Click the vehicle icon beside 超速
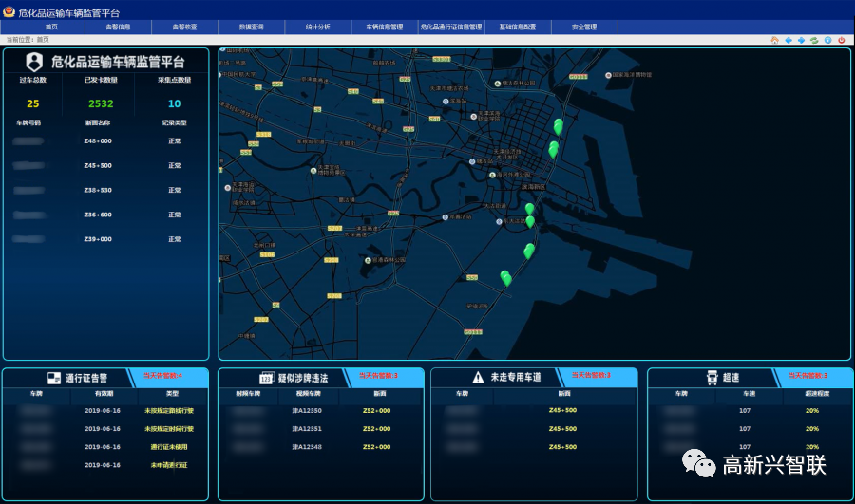Screen dimensions: 855x504 tap(712, 378)
